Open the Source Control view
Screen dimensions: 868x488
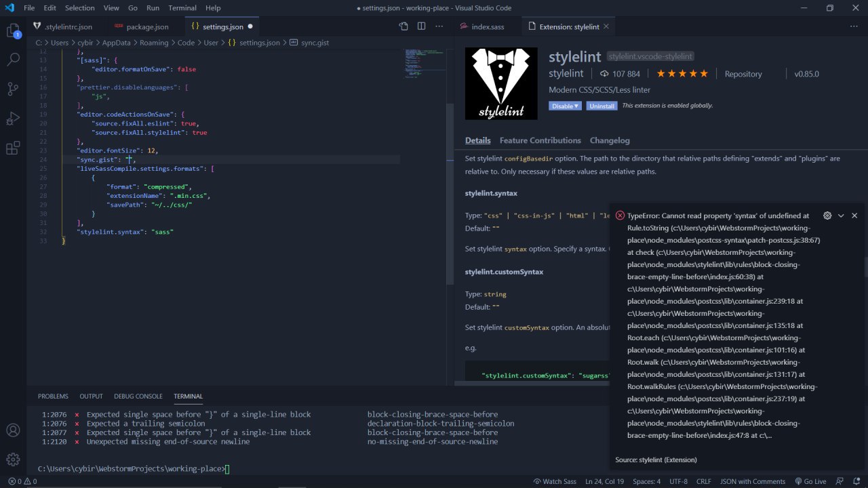tap(13, 89)
